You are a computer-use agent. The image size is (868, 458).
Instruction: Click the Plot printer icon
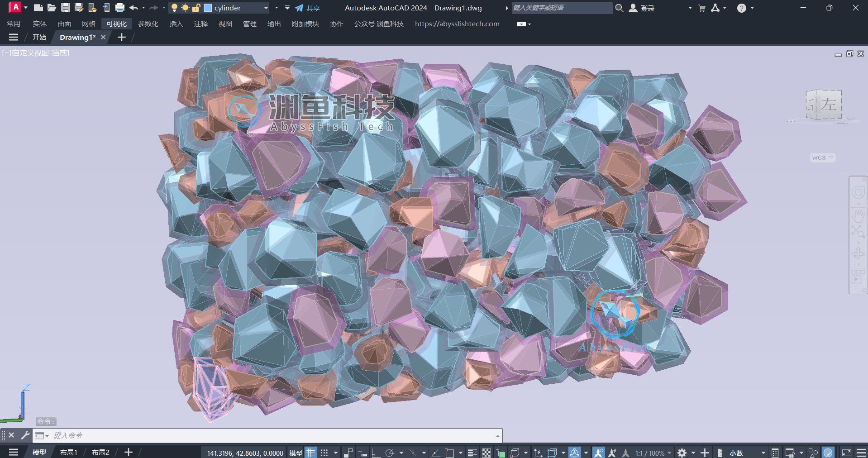120,8
